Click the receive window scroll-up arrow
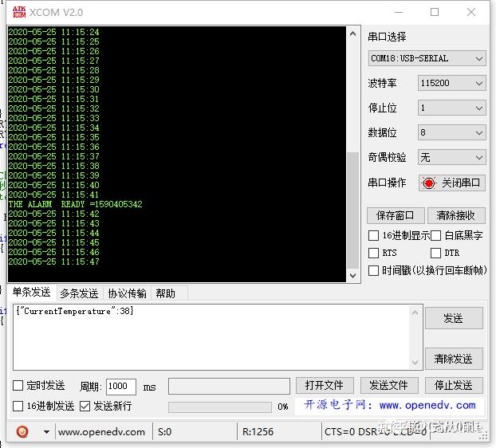The image size is (496, 448). tap(353, 33)
